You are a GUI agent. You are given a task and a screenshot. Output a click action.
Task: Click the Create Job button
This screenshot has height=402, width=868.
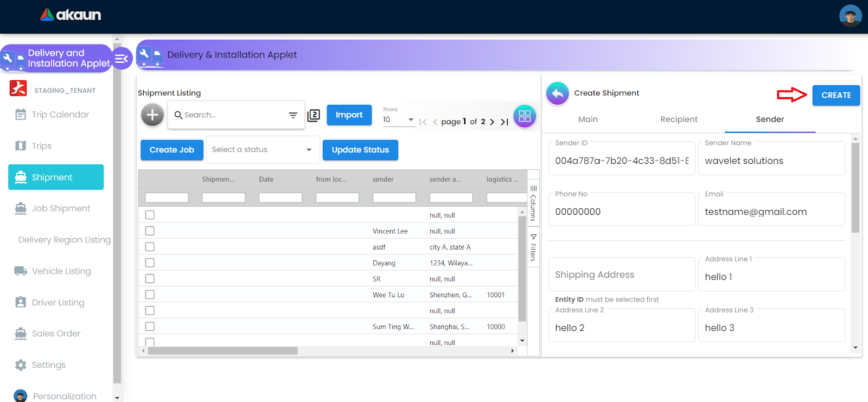(x=172, y=150)
